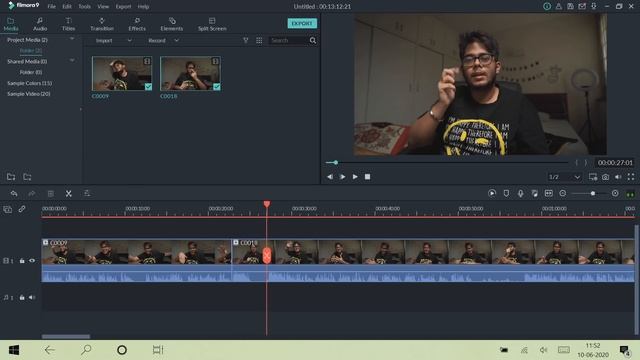
Task: Toggle lock on audio track 1
Action: pos(22,298)
